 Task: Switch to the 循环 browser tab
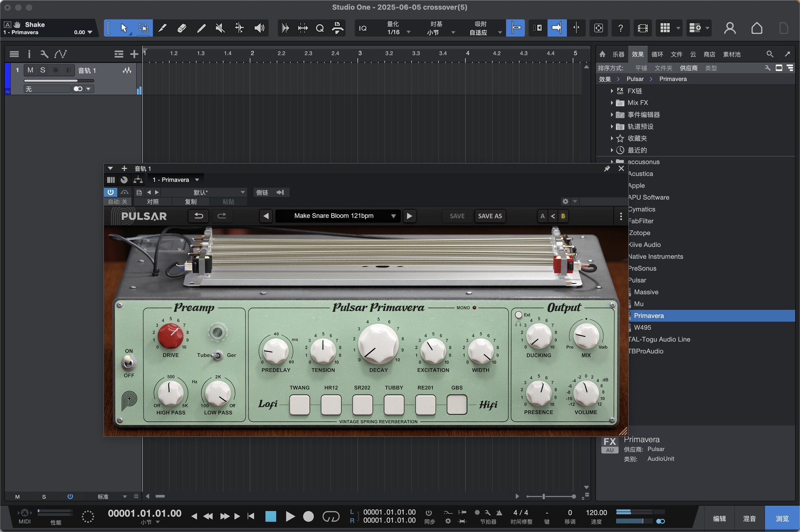(657, 54)
